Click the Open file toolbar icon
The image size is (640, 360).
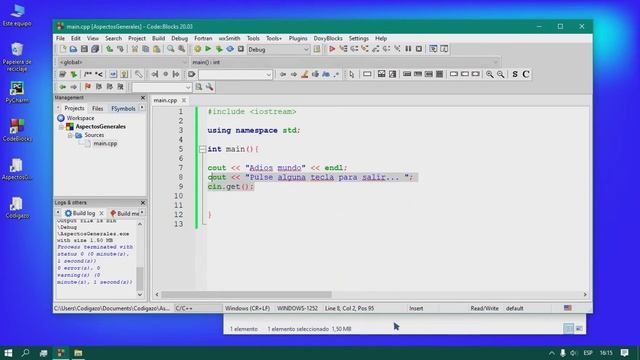(x=73, y=49)
